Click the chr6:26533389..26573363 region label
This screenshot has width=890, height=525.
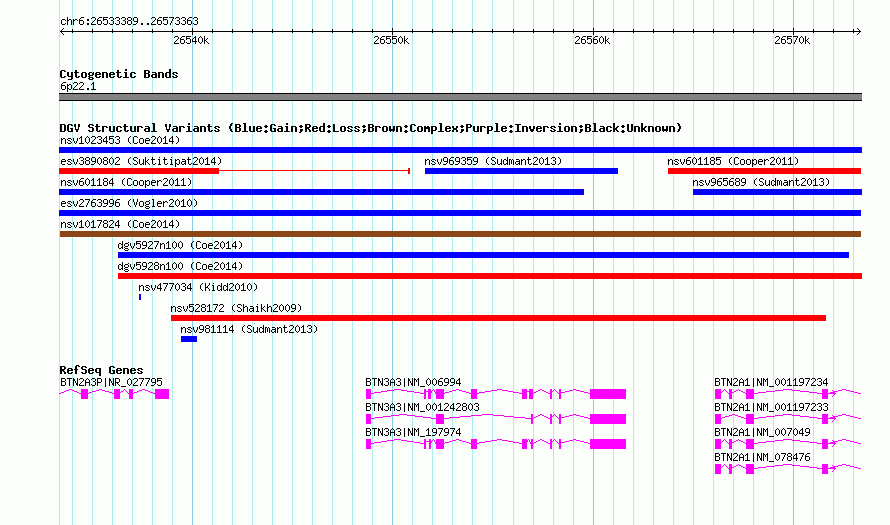(129, 21)
